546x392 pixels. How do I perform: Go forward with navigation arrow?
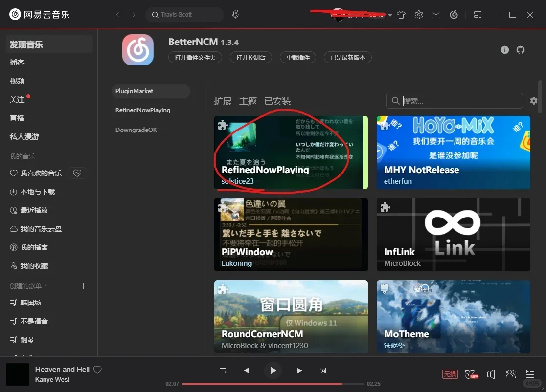134,15
